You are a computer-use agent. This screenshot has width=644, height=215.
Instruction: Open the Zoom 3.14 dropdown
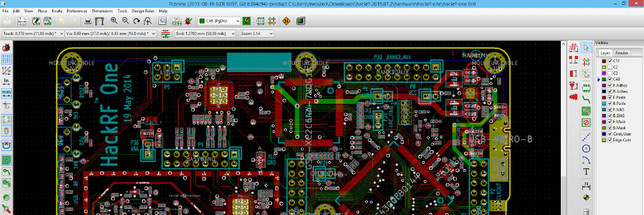tap(257, 33)
